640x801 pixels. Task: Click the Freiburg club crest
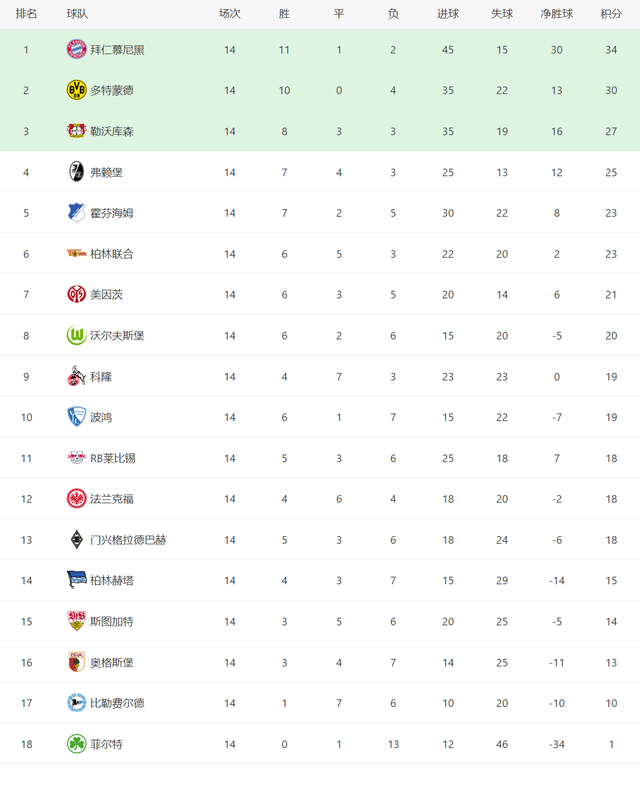[77, 172]
